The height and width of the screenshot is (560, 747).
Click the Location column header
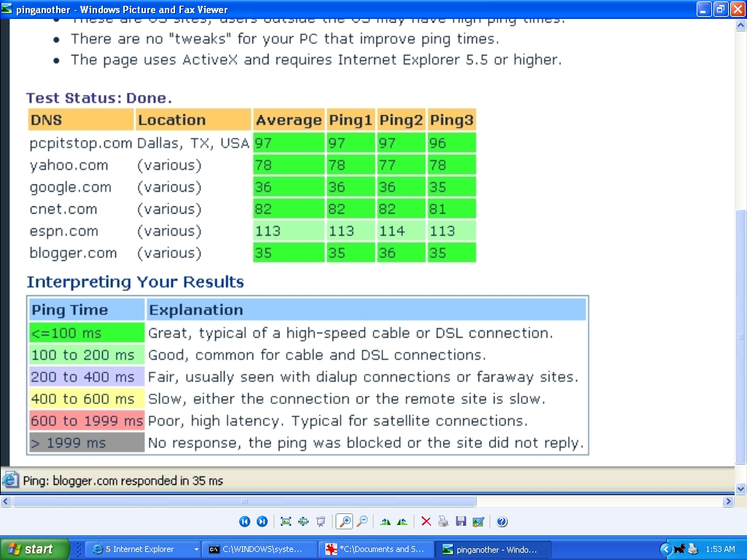[193, 120]
